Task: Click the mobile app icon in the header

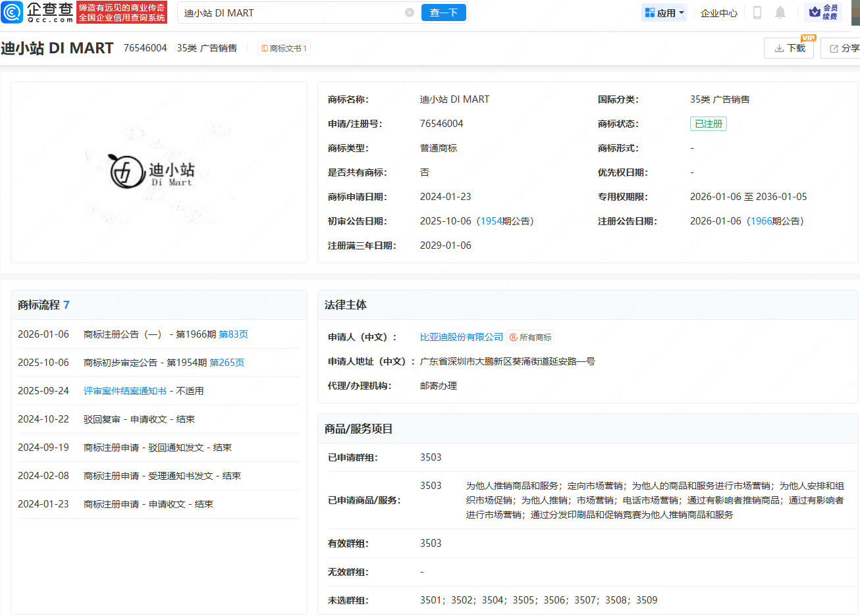Action: coord(756,12)
